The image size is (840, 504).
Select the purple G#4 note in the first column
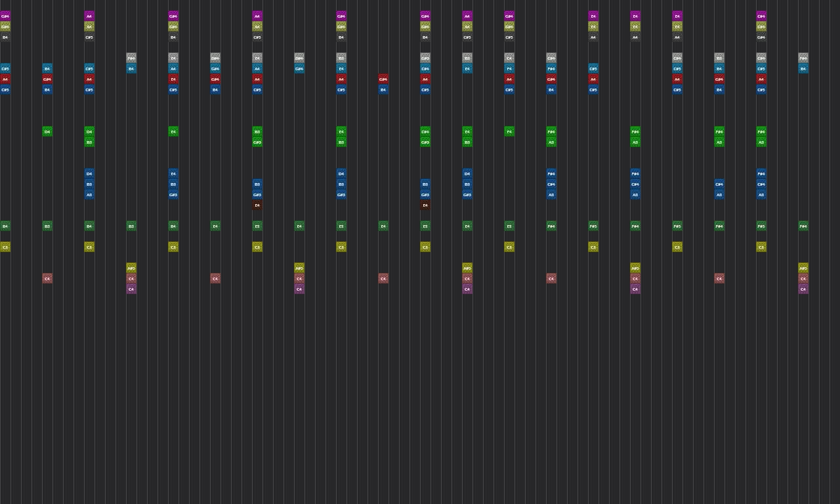point(5,16)
